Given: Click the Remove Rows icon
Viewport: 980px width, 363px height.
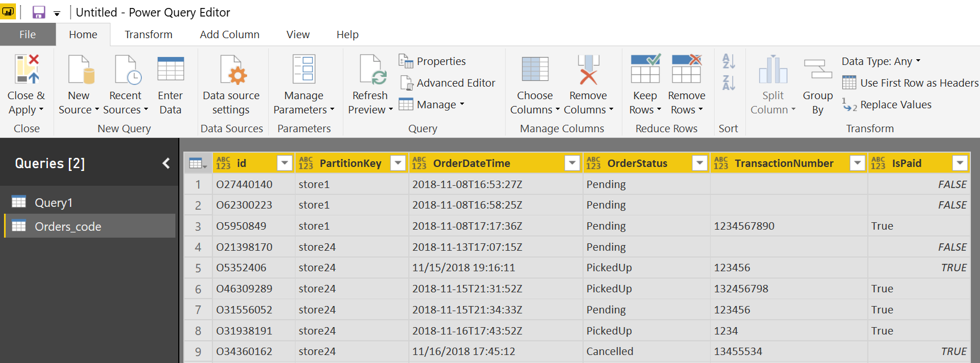Looking at the screenshot, I should [686, 68].
